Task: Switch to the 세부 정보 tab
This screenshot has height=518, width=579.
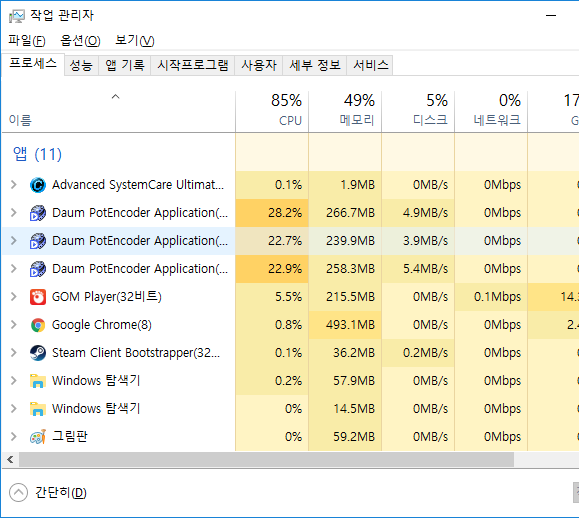Action: (315, 65)
